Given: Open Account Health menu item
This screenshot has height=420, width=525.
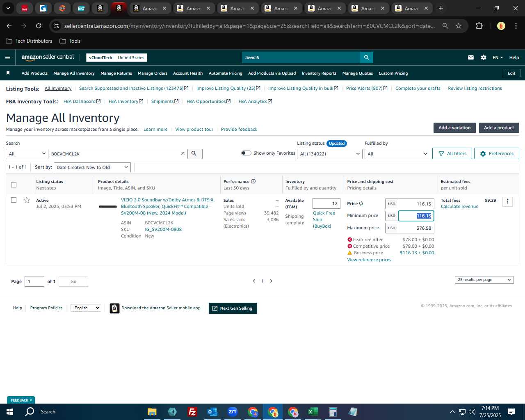Looking at the screenshot, I should 188,73.
